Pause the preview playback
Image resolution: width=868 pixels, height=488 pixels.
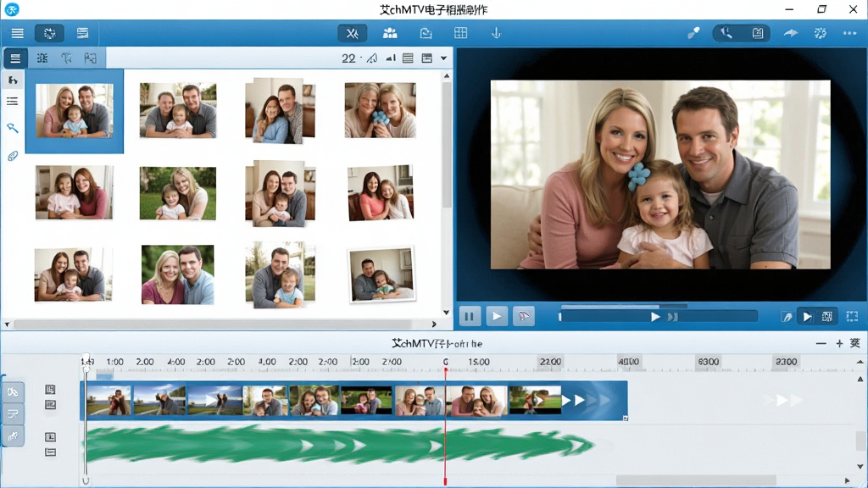tap(470, 317)
